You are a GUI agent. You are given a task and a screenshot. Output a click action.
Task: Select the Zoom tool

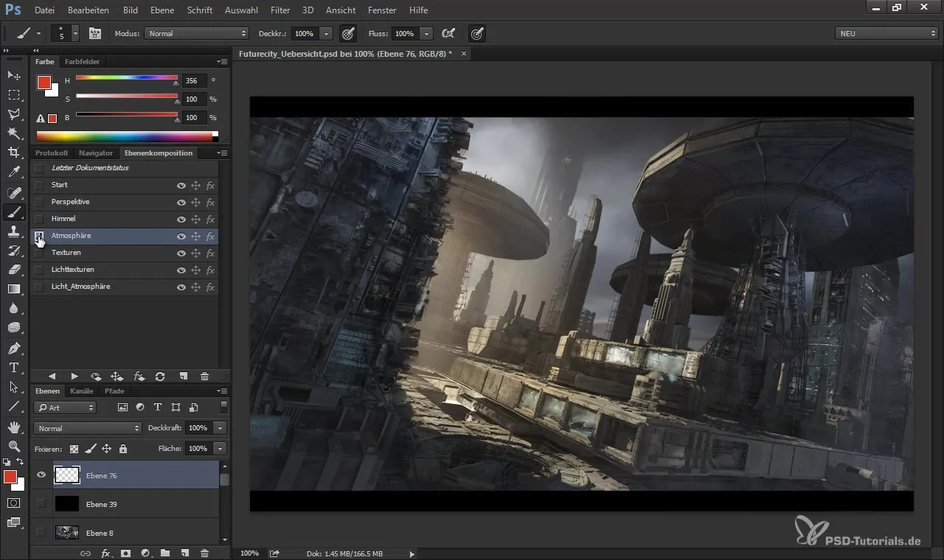click(14, 446)
